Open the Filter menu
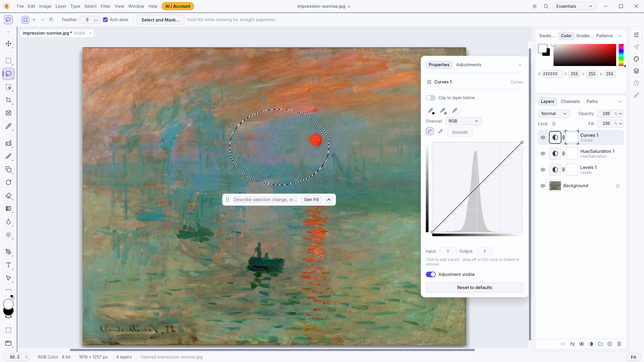This screenshot has width=644, height=362. pyautogui.click(x=105, y=6)
